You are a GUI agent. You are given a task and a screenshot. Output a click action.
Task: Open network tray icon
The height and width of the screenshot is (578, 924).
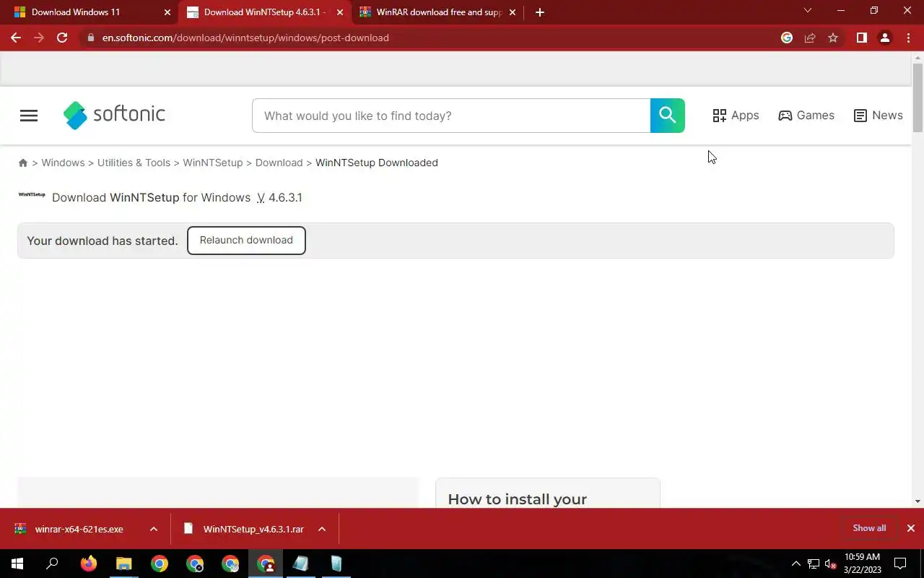(814, 564)
